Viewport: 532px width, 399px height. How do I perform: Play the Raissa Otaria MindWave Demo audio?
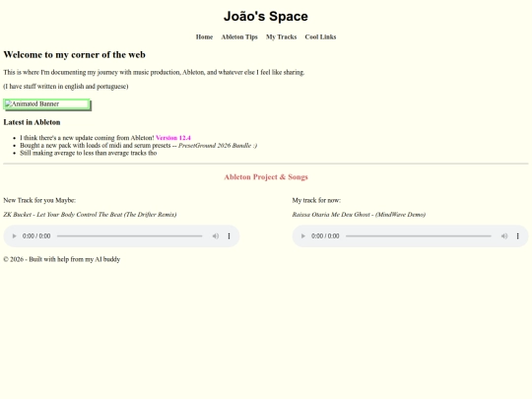coord(303,236)
